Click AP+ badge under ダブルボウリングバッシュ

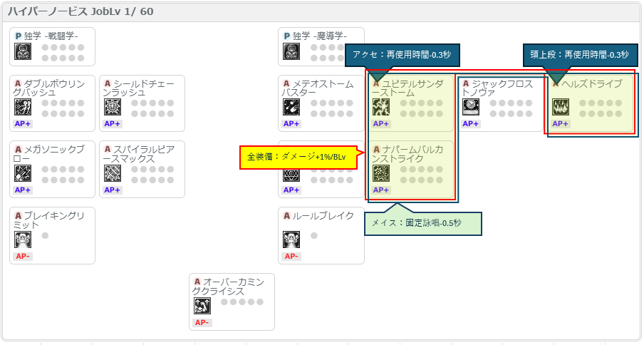coord(23,123)
